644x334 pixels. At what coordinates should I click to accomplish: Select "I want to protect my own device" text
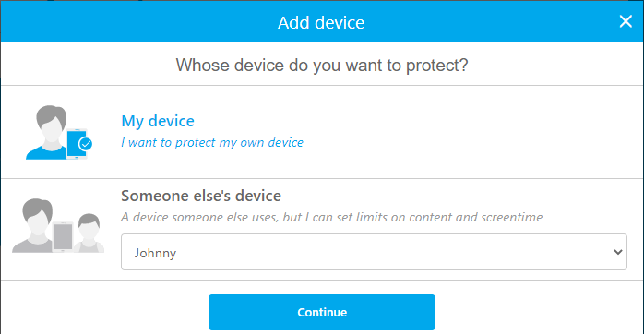(212, 143)
